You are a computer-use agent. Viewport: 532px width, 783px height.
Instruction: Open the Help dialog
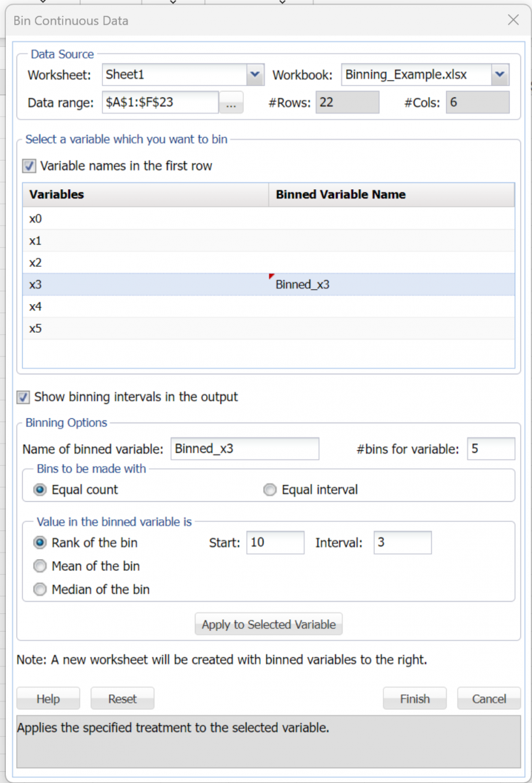coord(48,698)
